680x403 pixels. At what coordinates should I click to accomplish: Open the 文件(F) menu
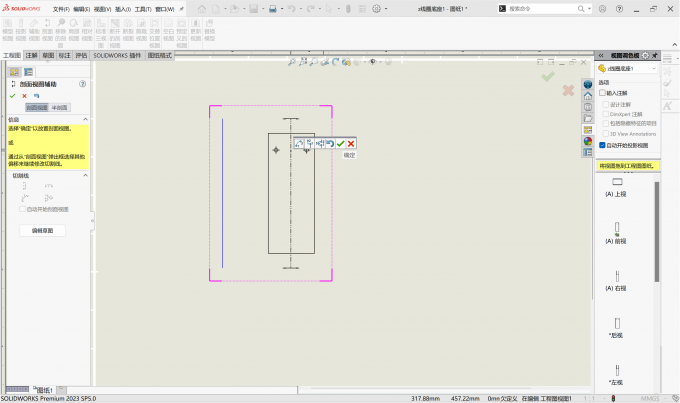click(61, 9)
